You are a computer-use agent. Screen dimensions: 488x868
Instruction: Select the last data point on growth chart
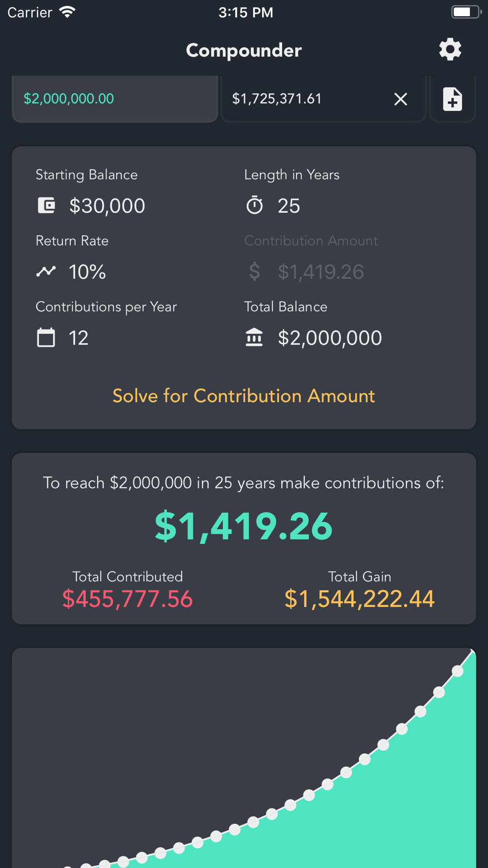pos(457,671)
